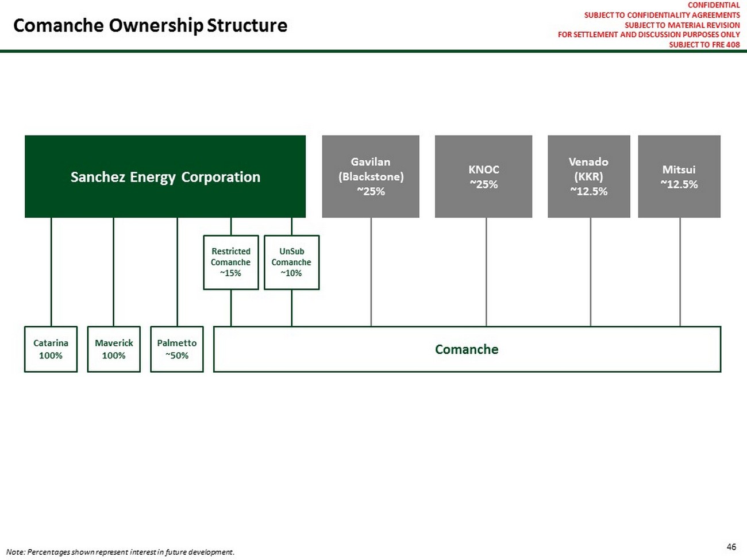Screen dimensions: 747x560
Task: Select the Venado (KKR) ~12.5% box
Action: click(588, 176)
